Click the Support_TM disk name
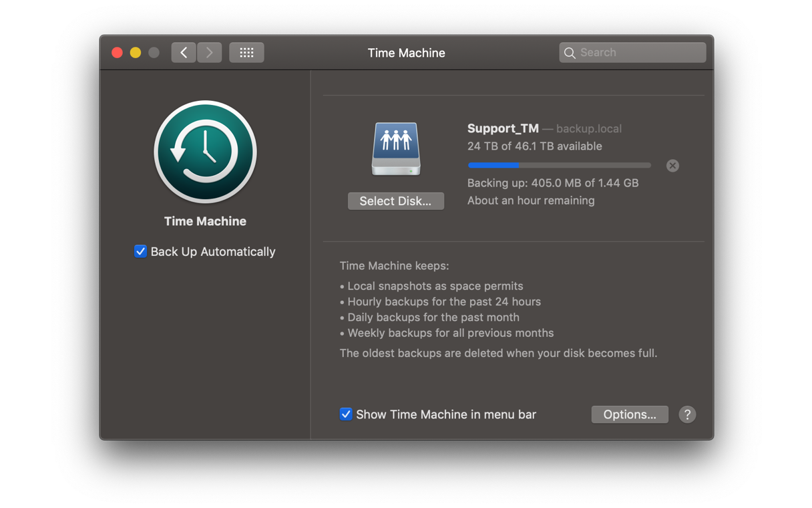812x508 pixels. coord(503,128)
